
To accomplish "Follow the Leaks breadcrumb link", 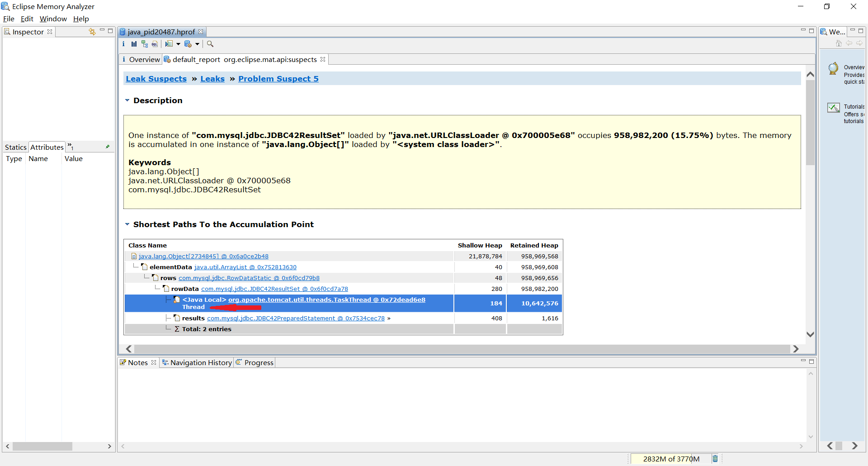I will tap(212, 79).
